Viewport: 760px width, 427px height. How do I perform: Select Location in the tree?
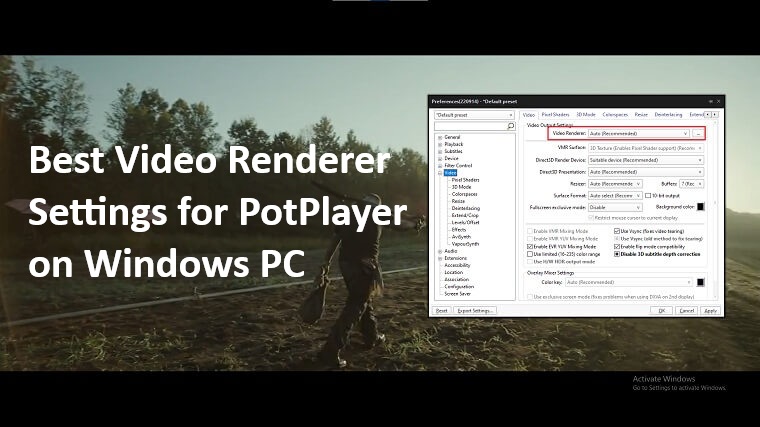point(454,272)
